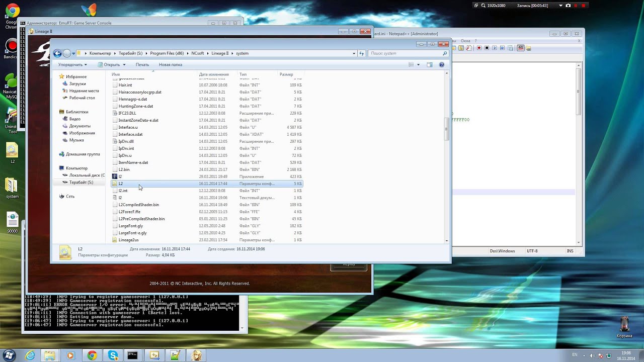Click the refresh icon next to the address bar
Viewport: 644px width, 362px height.
point(361,53)
